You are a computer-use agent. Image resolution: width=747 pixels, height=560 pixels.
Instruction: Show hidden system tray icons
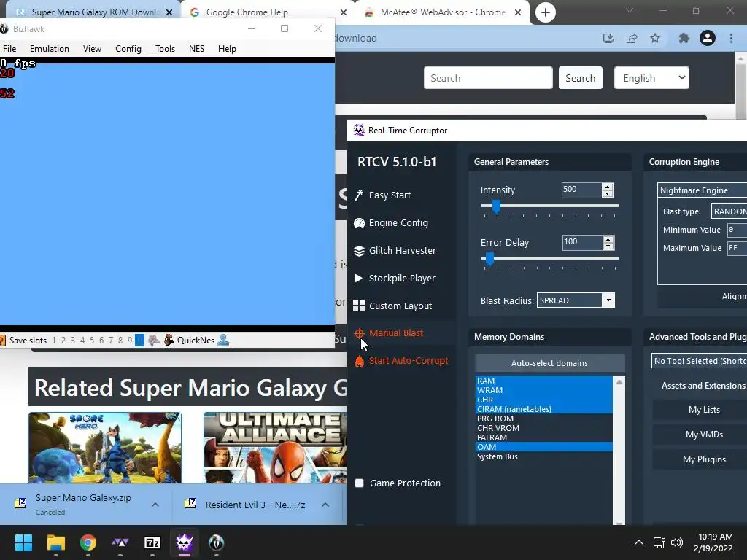(x=639, y=542)
